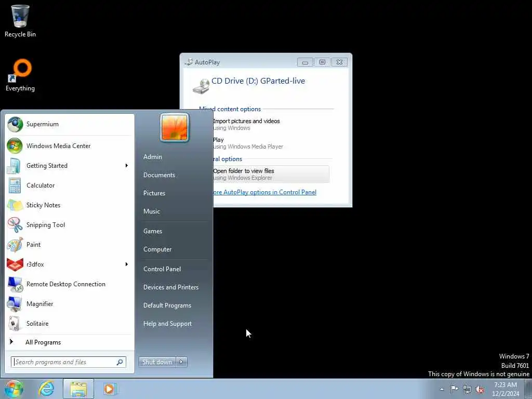Open Supermium browser icon in Start menu

click(15, 125)
